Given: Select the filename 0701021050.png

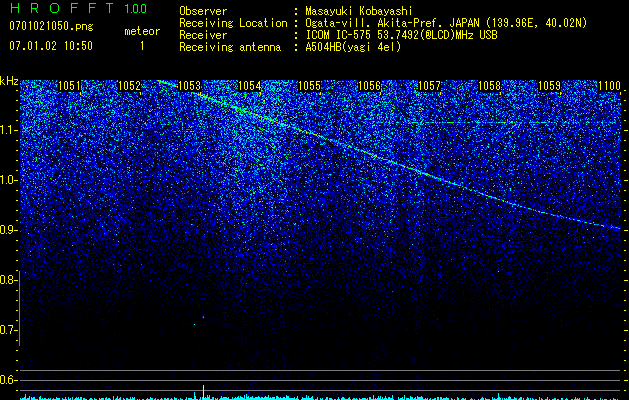Looking at the screenshot, I should (x=51, y=26).
